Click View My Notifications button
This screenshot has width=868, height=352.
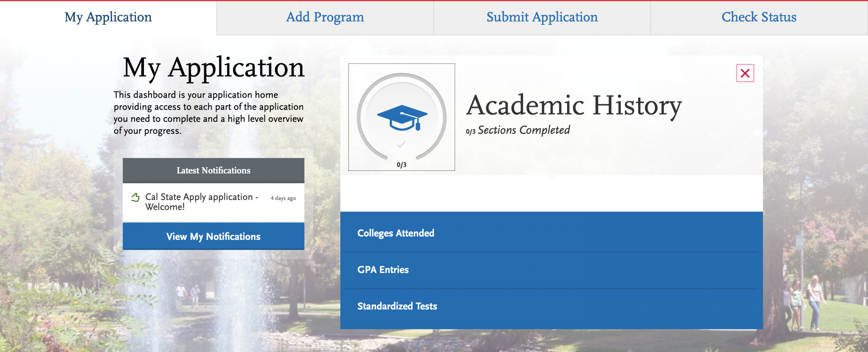click(213, 236)
